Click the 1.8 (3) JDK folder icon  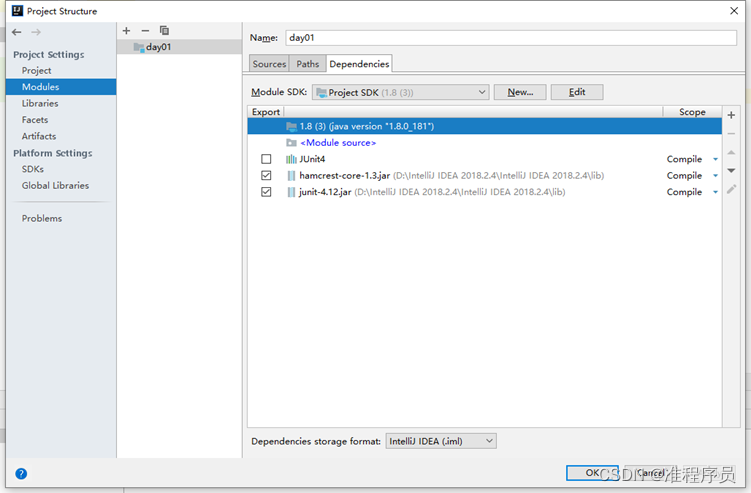pyautogui.click(x=291, y=126)
